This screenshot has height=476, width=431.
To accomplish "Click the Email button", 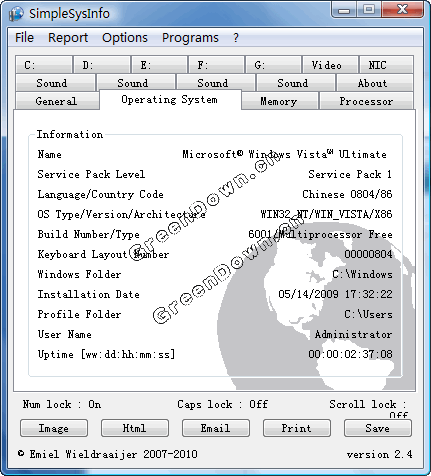I will (216, 428).
